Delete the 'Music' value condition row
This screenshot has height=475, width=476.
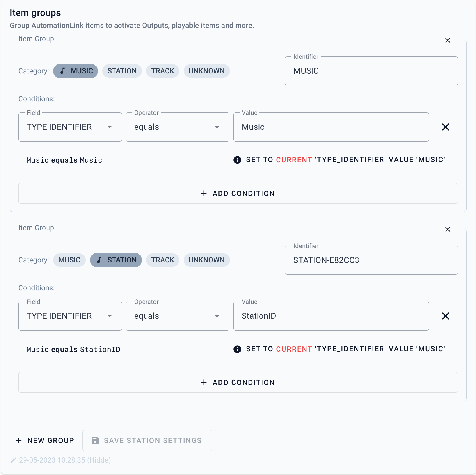coord(445,127)
